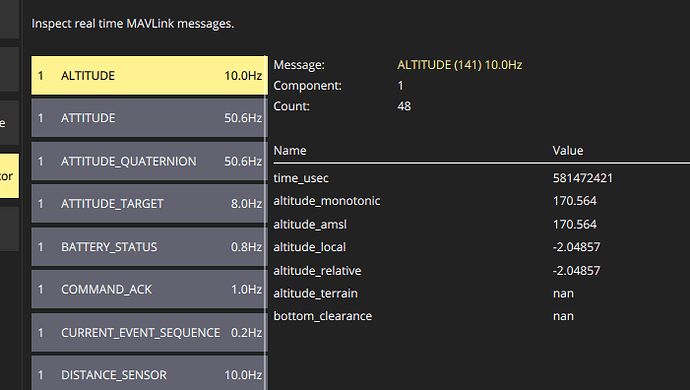
Task: Select the ATTITUDE message at 50.6Hz
Action: click(x=149, y=118)
